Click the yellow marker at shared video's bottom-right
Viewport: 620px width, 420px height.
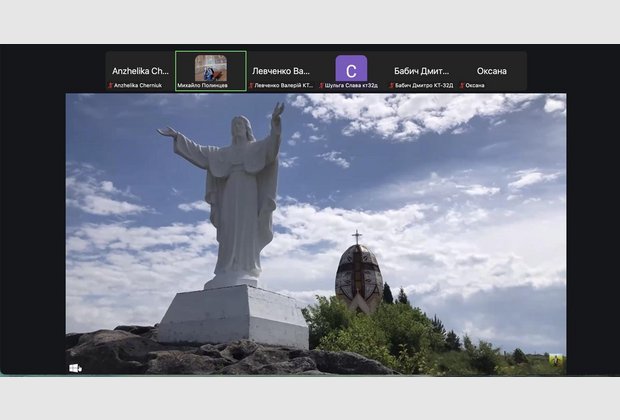point(555,360)
